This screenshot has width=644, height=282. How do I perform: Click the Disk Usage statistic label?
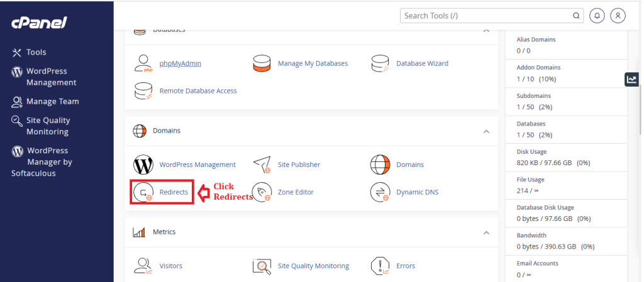coord(531,151)
